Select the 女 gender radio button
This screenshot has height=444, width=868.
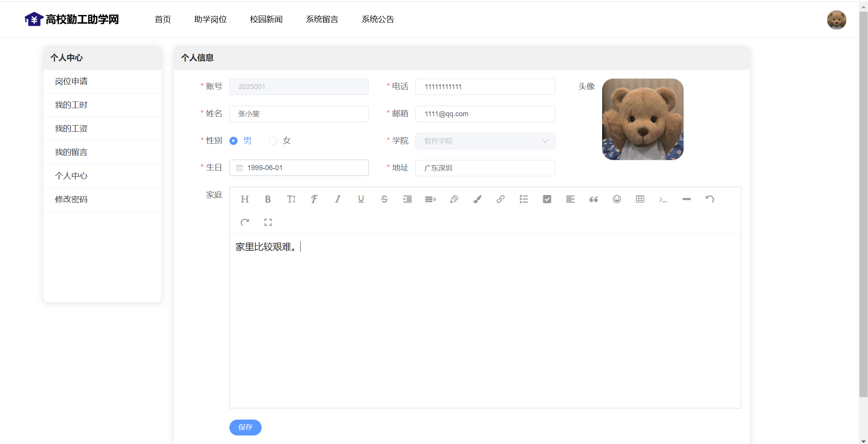[273, 141]
